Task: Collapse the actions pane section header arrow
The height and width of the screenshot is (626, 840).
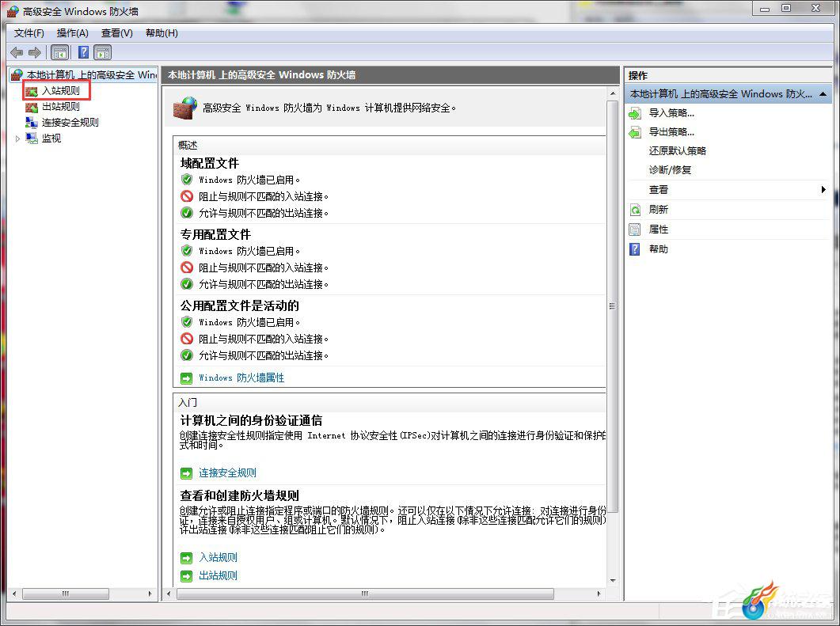Action: 823,94
